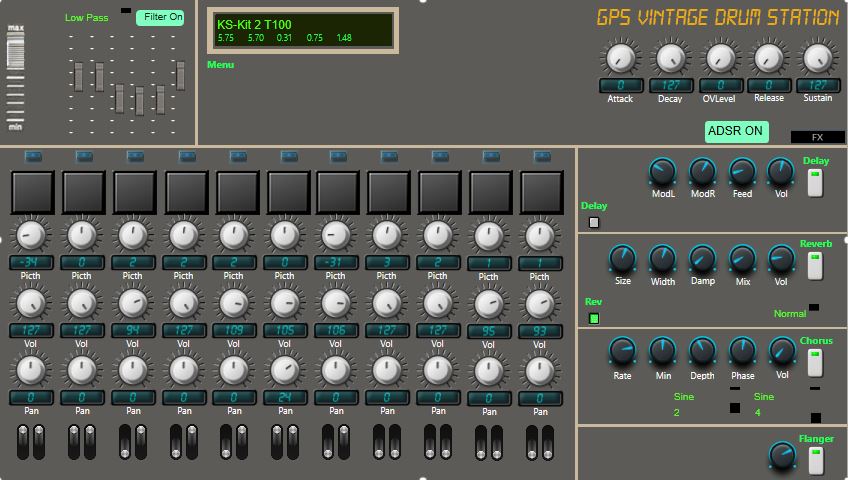This screenshot has height=480, width=848.
Task: Click the Vol knob showing value 94
Action: coord(132,304)
